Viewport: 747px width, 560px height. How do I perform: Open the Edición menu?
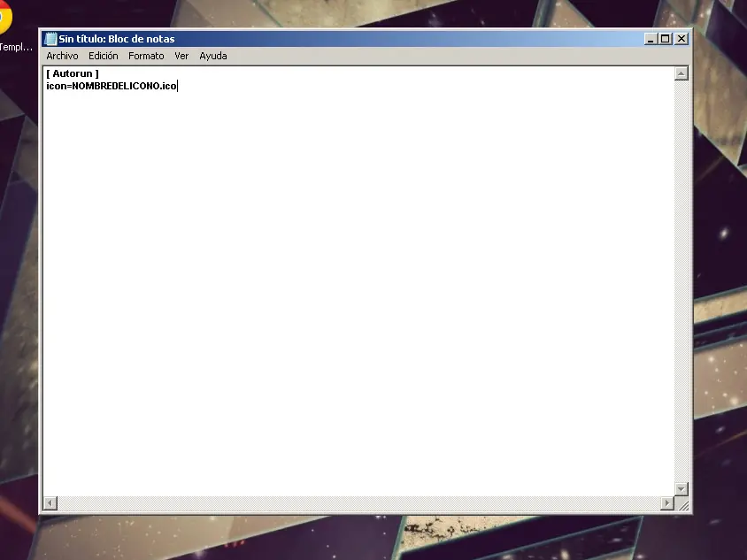point(103,56)
